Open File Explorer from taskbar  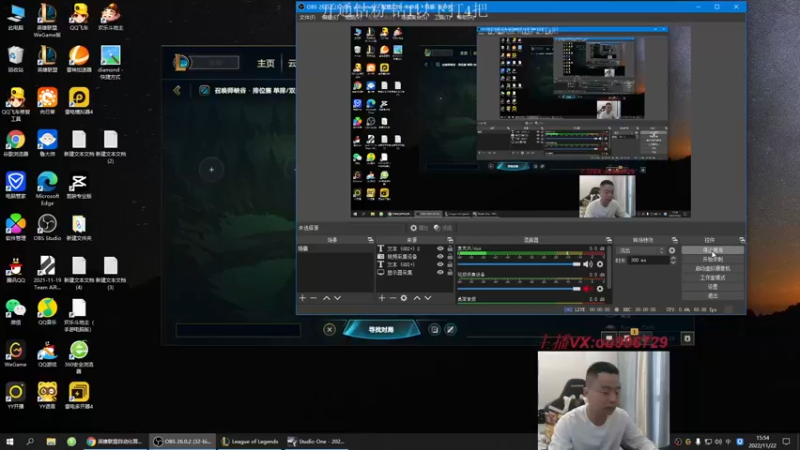coord(51,441)
